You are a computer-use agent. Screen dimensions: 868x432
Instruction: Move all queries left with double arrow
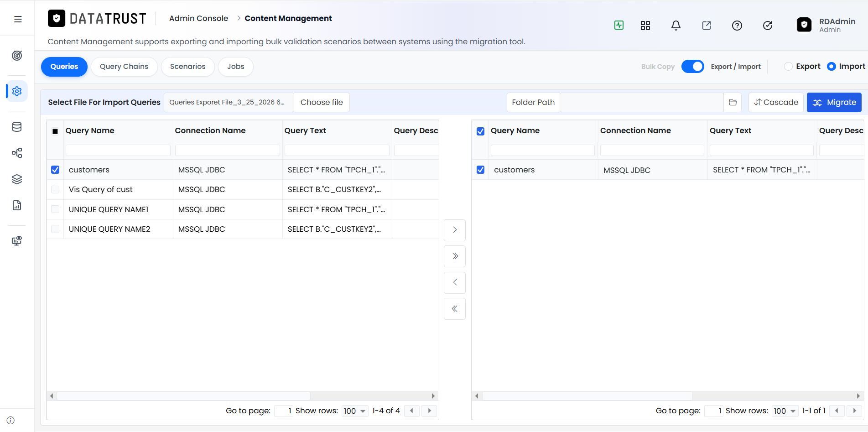click(455, 309)
